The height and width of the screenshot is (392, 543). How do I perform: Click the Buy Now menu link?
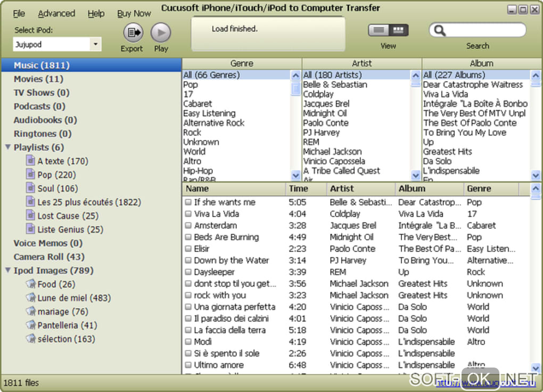click(134, 13)
